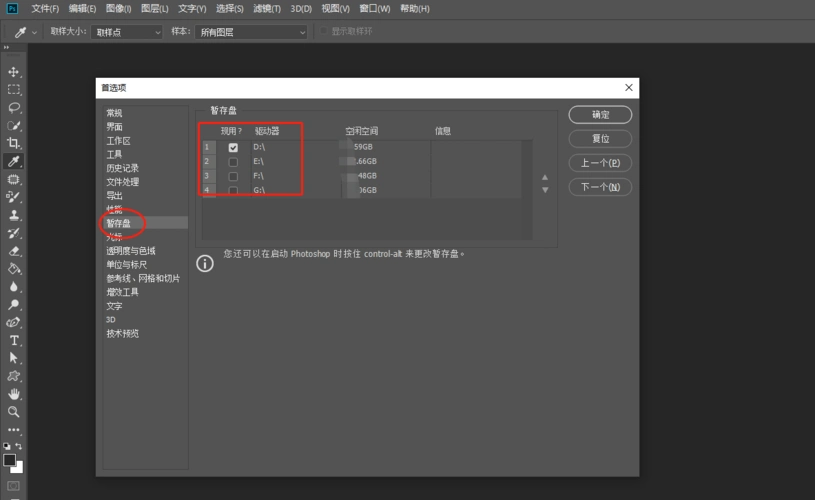Select the Path Selection tool
Image resolution: width=815 pixels, height=500 pixels.
[x=14, y=358]
